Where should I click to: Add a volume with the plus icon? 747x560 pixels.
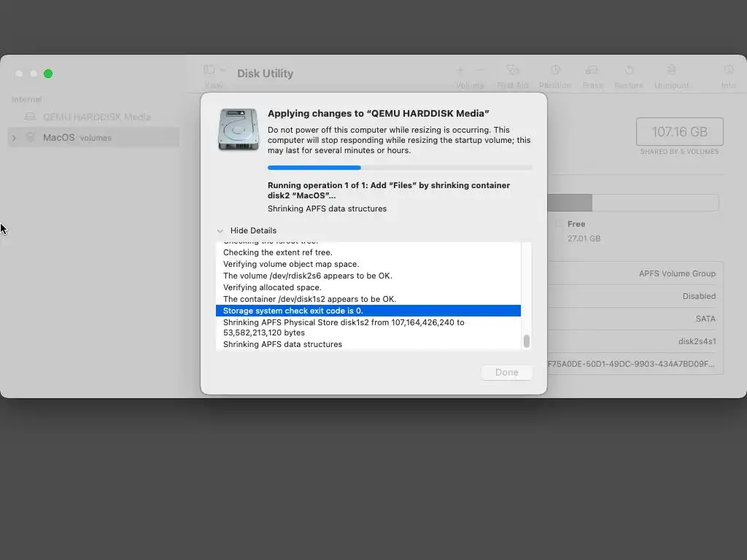pyautogui.click(x=460, y=70)
